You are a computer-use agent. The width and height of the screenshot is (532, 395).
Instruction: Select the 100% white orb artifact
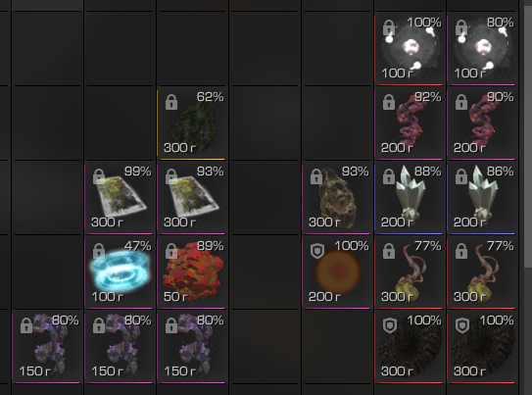410,49
